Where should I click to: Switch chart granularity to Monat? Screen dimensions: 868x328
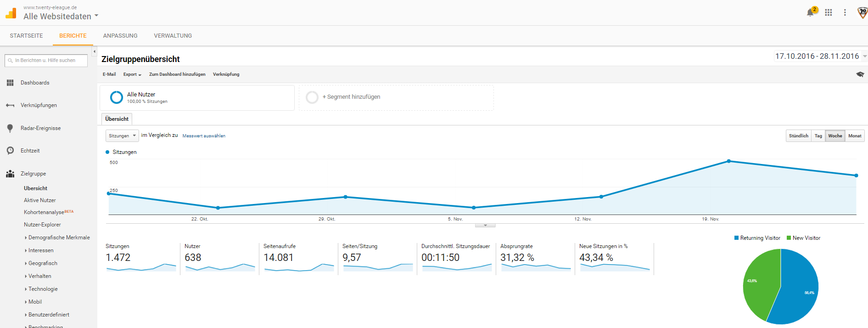click(854, 136)
